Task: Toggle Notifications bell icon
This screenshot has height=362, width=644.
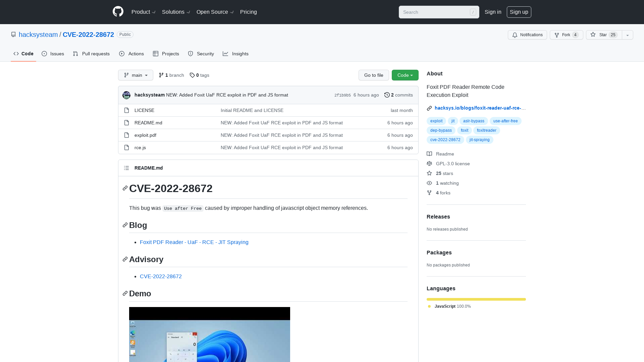Action: click(x=515, y=35)
